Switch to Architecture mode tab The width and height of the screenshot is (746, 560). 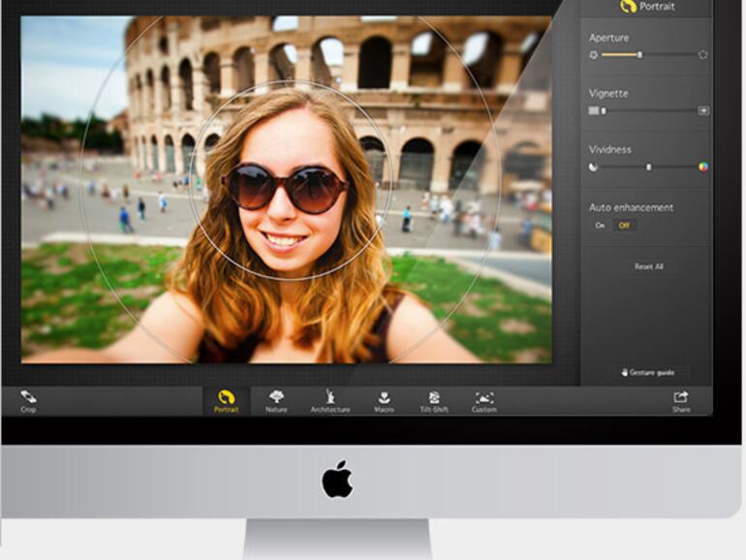coord(330,401)
